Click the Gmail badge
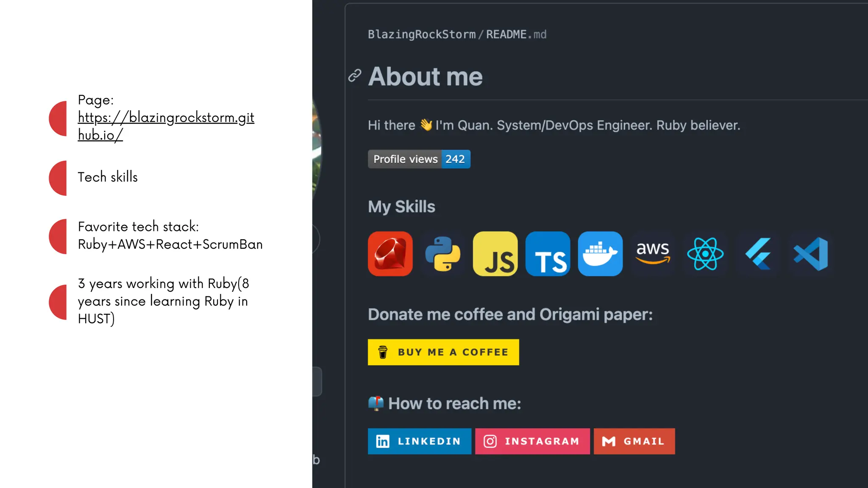The height and width of the screenshot is (488, 868). [x=634, y=441]
